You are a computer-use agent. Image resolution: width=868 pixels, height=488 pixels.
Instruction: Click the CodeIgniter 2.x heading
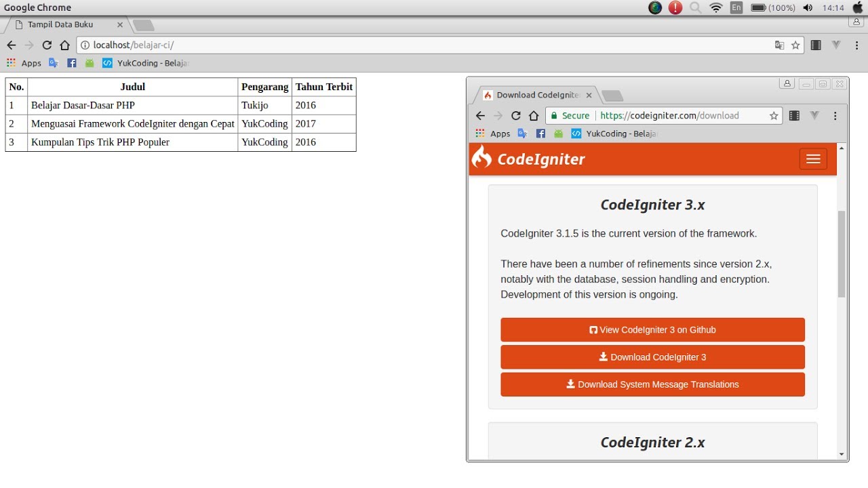[652, 442]
